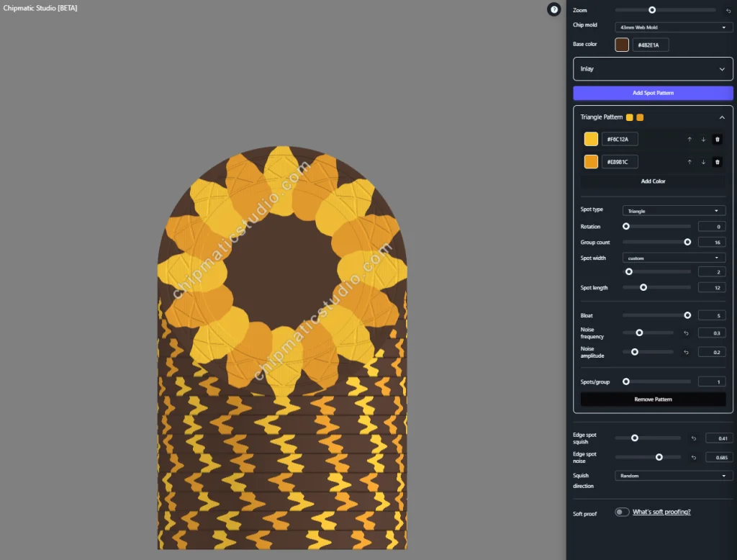Click the Bloat slider handle
The image size is (737, 560).
click(687, 315)
